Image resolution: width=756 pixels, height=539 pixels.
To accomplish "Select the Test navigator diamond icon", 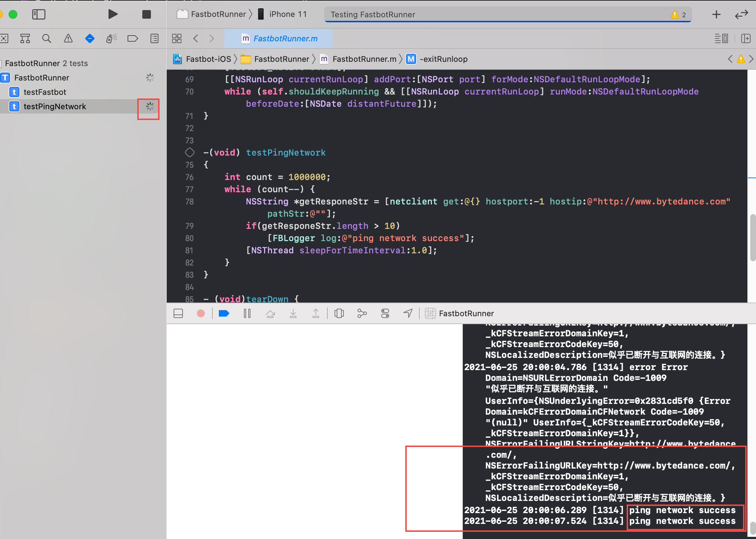I will pos(90,38).
